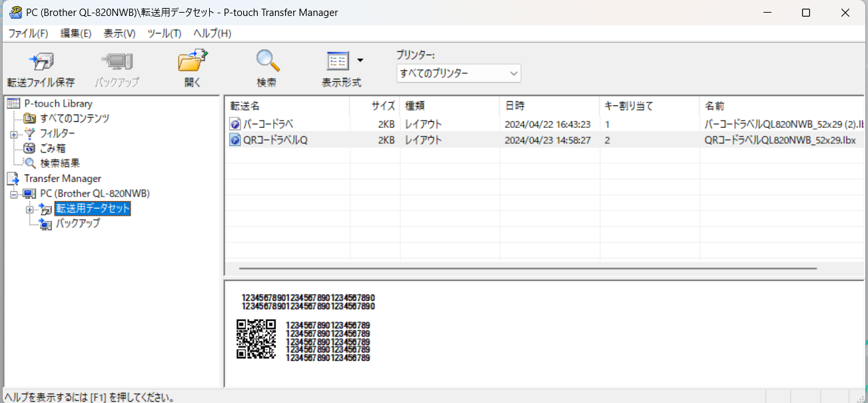Click the date 2024/04/23 14:58:27 cell
The image size is (868, 403).
point(548,140)
